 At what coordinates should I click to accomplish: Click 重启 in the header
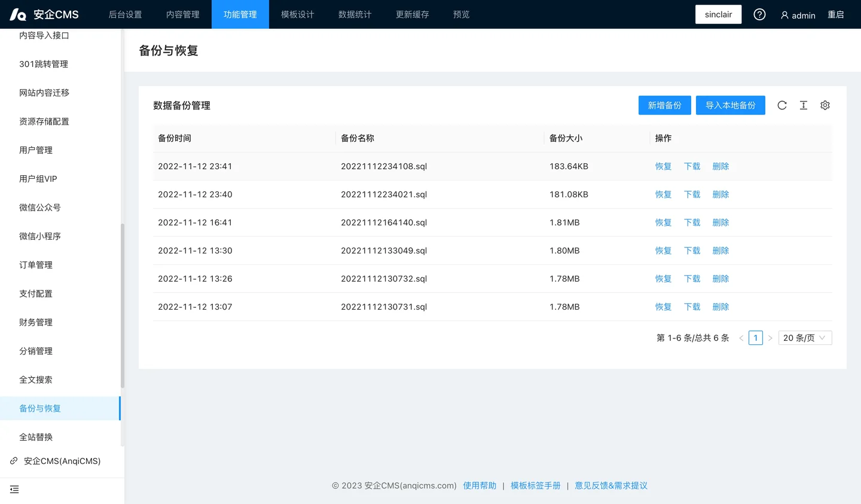tap(836, 14)
